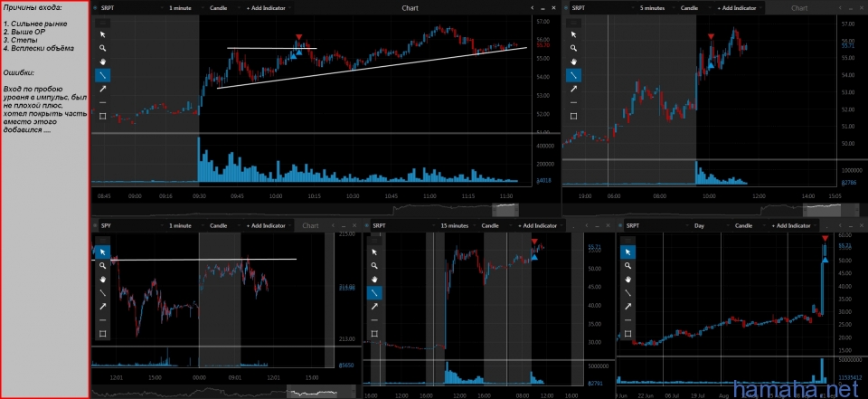Collapse the drawing toolbar handle in the top-left chart
Viewport: 868px width, 399px height.
103,22
